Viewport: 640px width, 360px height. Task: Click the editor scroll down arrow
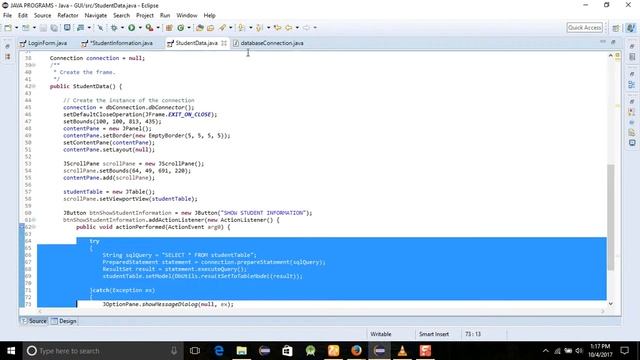pos(611,304)
